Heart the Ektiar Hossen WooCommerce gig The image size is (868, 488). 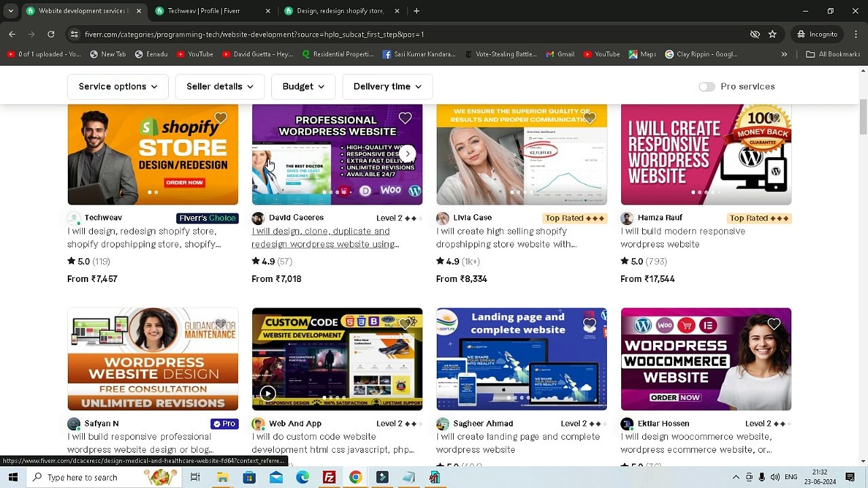[774, 325]
